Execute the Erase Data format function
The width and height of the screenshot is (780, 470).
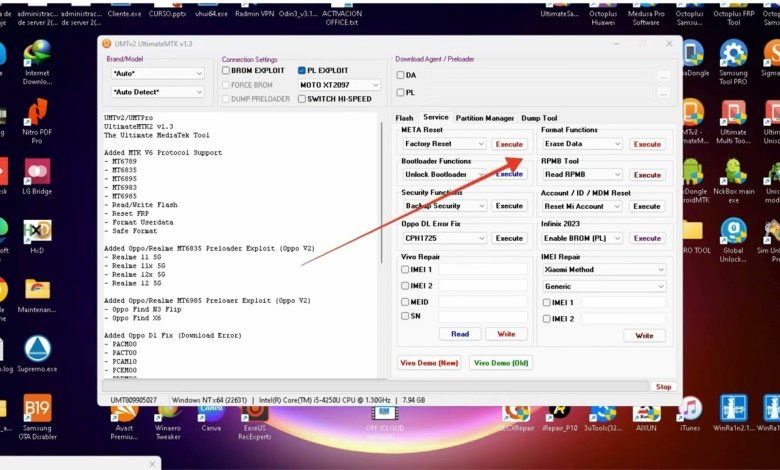pos(647,144)
